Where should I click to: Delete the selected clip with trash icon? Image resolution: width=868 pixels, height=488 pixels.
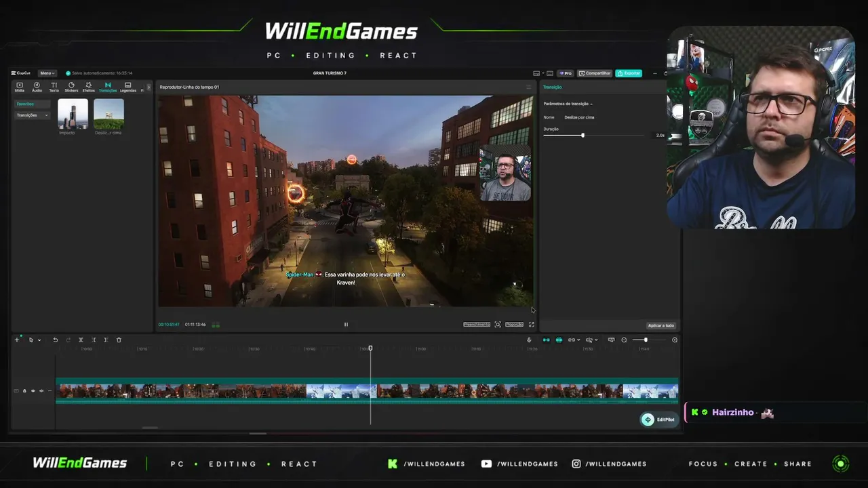[119, 340]
